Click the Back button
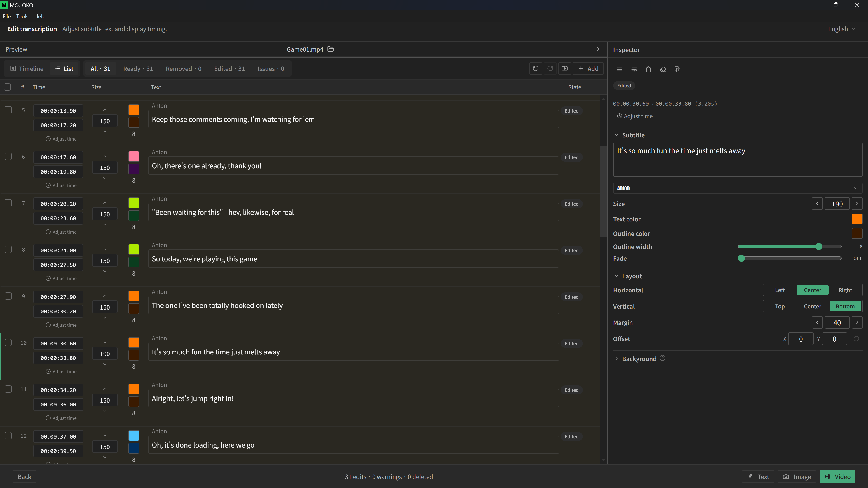This screenshot has height=488, width=868. click(x=24, y=477)
